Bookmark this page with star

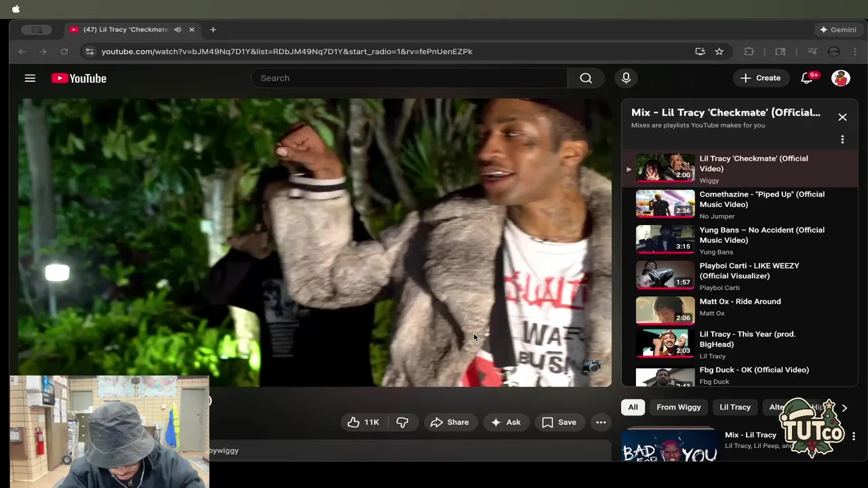pyautogui.click(x=719, y=52)
